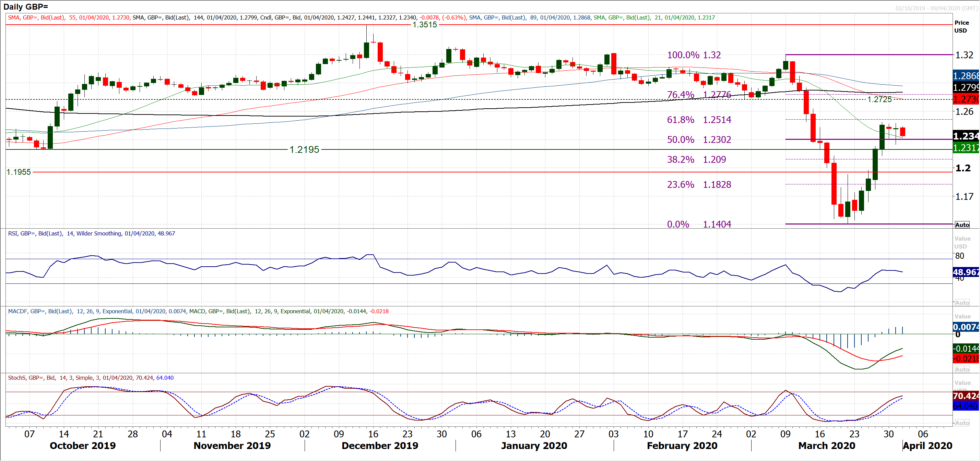
Task: Click the Stochastic value tag 70.424
Action: coord(966,396)
